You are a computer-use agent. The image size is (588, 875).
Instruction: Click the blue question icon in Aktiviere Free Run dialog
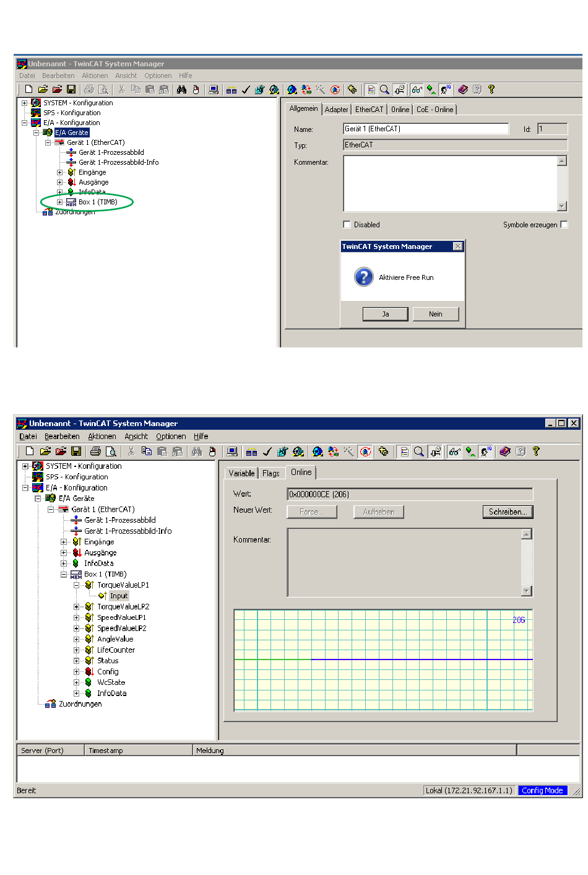click(364, 277)
